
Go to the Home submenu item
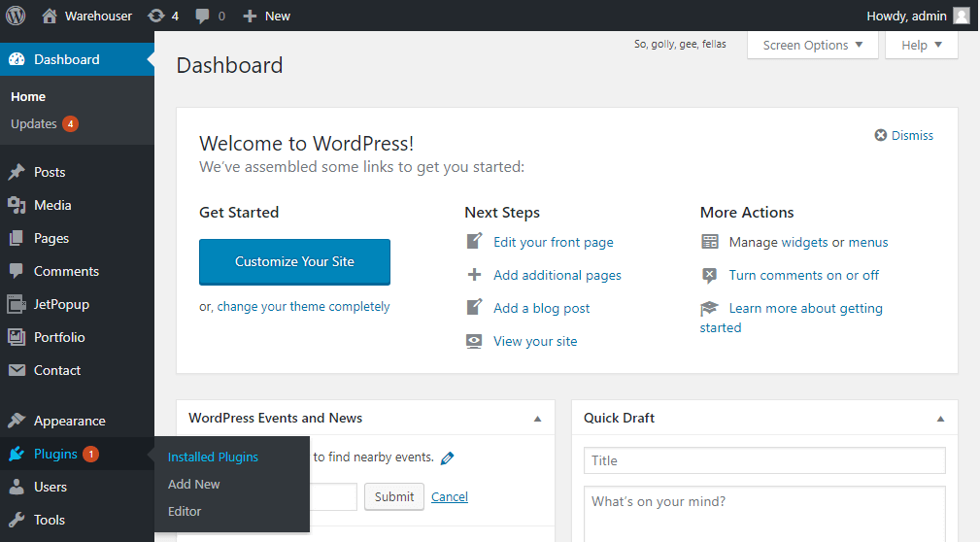28,97
